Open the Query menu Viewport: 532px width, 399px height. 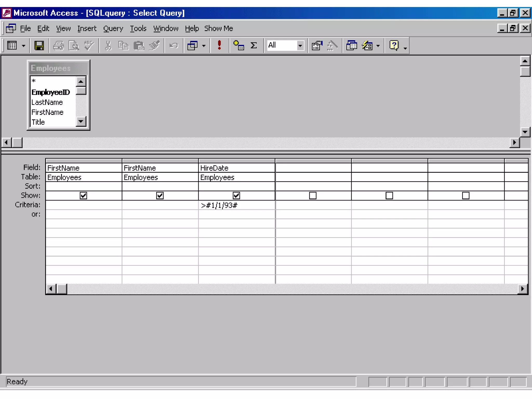point(113,28)
